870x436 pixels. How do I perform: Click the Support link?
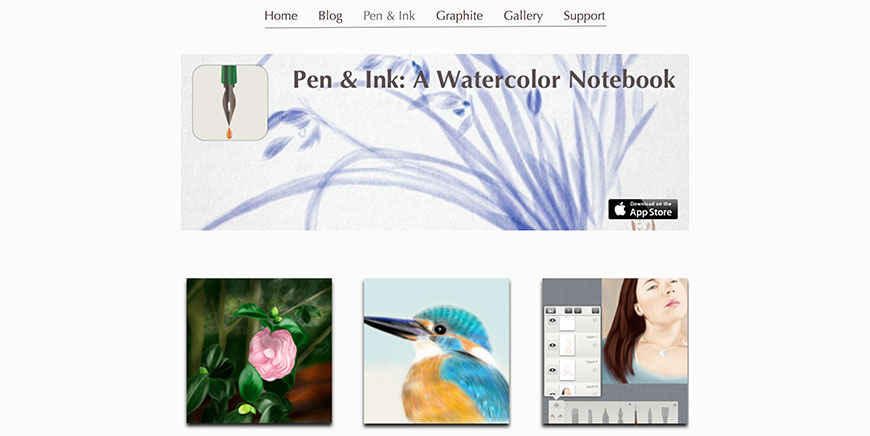click(x=584, y=16)
